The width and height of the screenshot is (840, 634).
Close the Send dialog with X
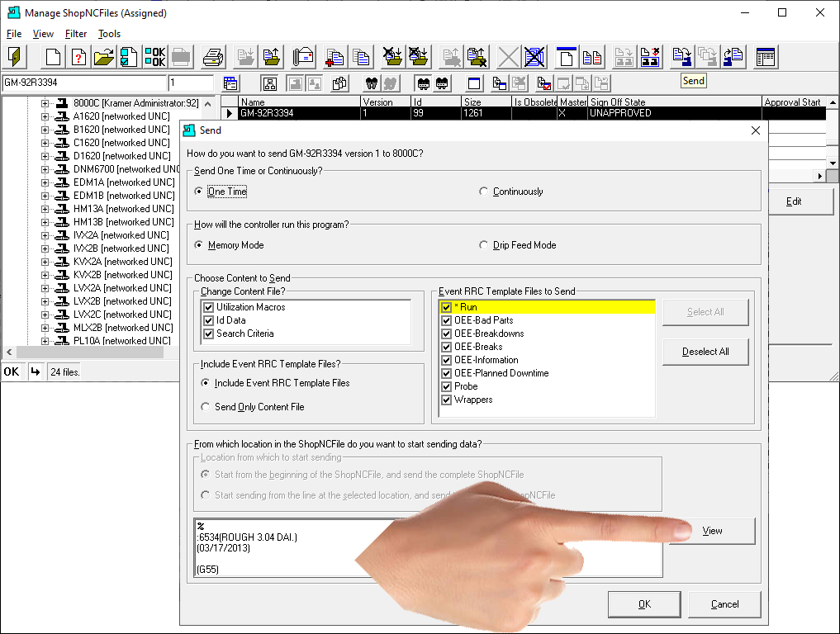(756, 130)
